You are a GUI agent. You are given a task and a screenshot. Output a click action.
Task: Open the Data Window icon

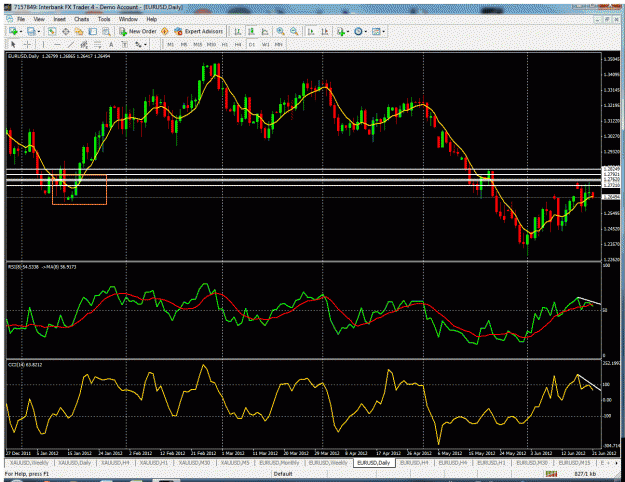[x=65, y=31]
